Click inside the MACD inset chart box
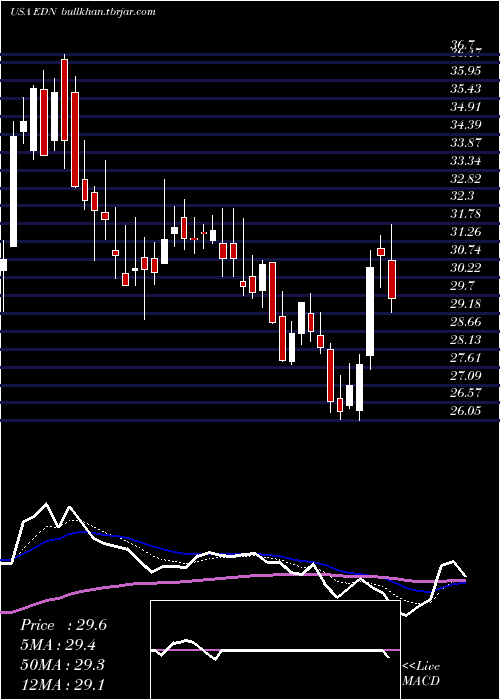The width and height of the screenshot is (500, 700). click(275, 650)
